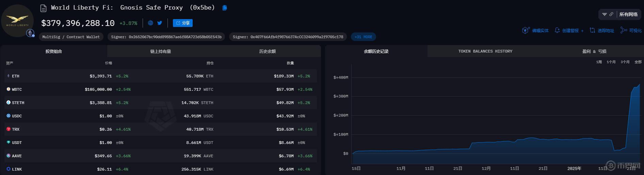This screenshot has height=175, width=644.
Task: Select the 1周 time range
Action: (599, 62)
